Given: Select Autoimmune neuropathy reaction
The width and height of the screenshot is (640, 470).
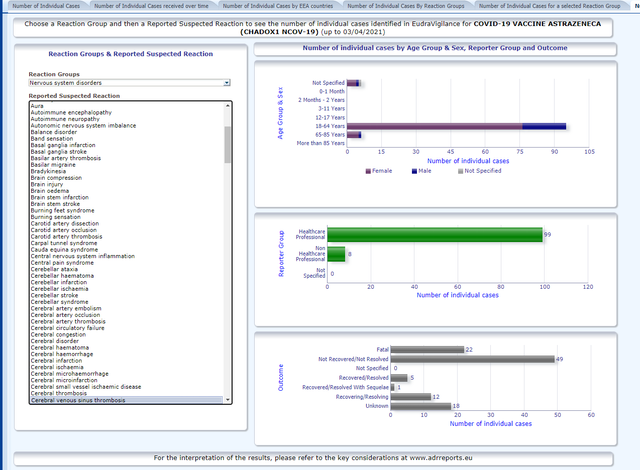Looking at the screenshot, I should click(65, 119).
